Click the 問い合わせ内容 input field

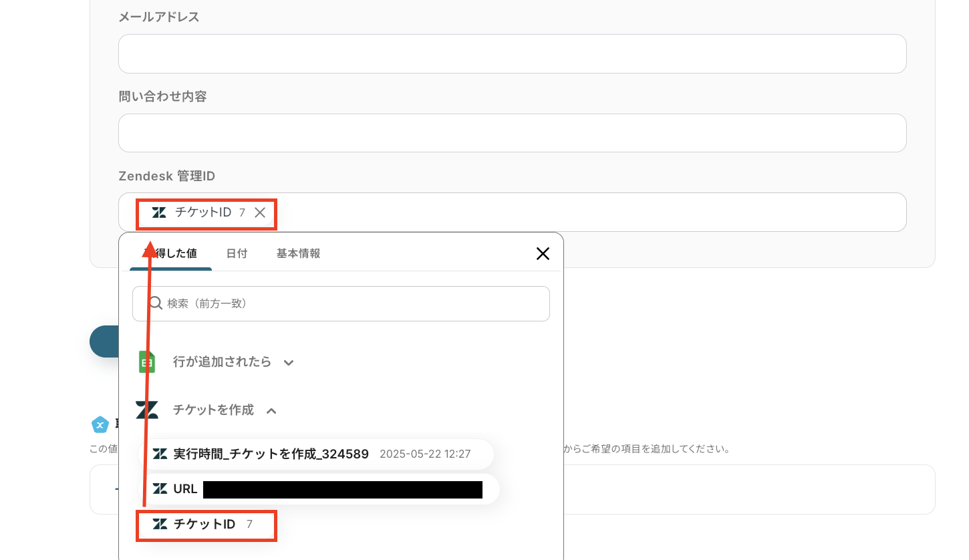click(x=513, y=133)
